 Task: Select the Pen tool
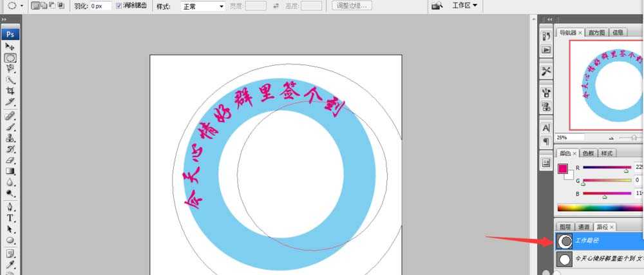pos(10,207)
